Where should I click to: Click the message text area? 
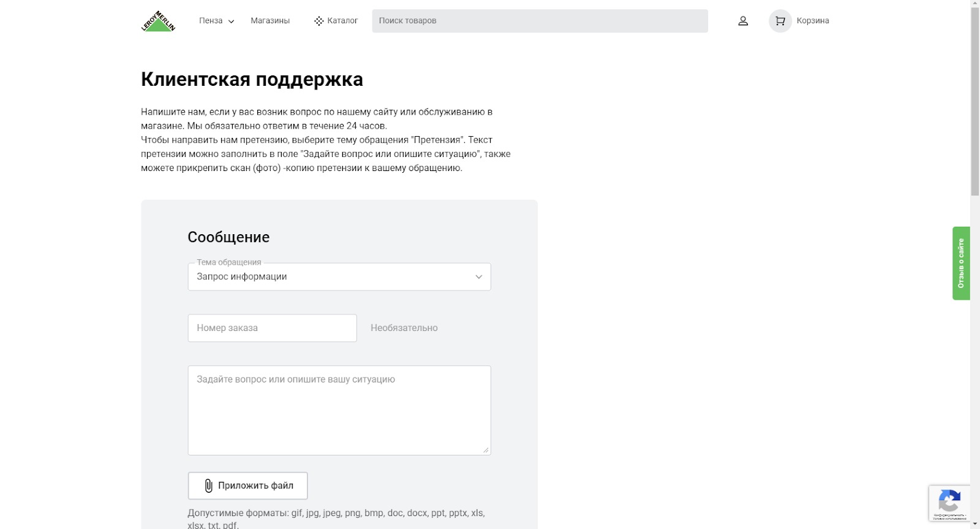tap(339, 411)
